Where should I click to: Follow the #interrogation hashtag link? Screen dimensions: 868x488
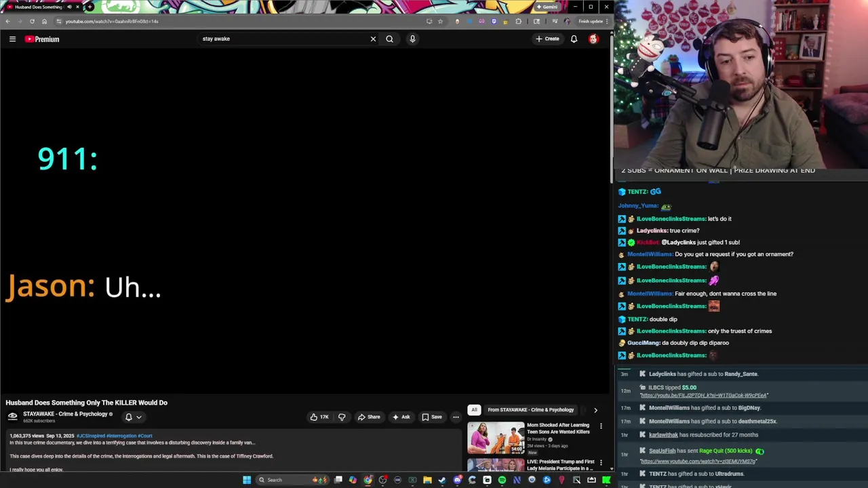pos(121,436)
